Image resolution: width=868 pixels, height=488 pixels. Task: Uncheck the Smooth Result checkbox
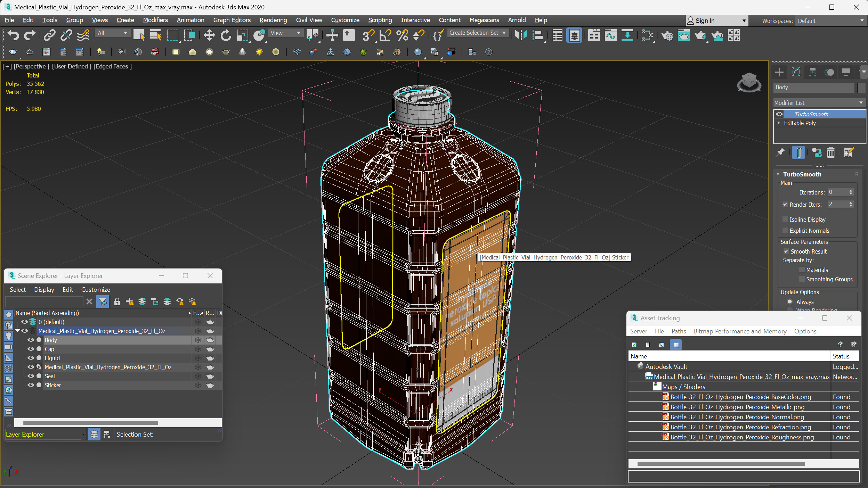(786, 251)
